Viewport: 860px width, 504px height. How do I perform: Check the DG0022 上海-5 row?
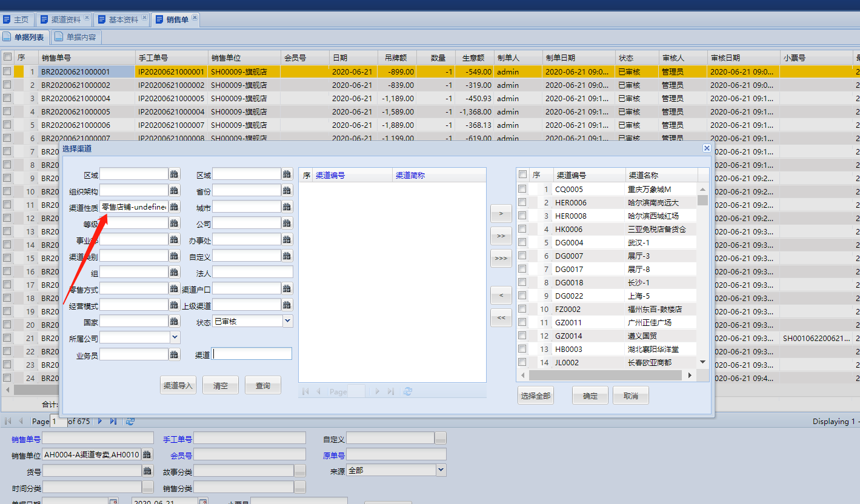(522, 296)
